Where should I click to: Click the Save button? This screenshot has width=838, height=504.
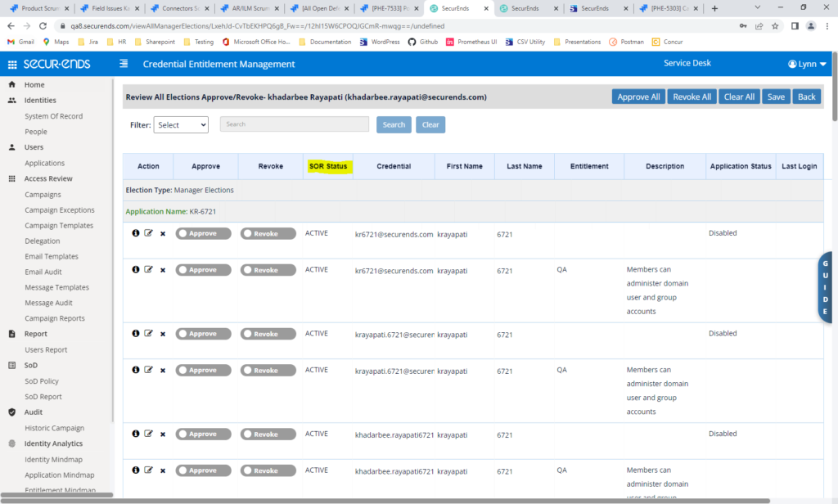tap(776, 97)
